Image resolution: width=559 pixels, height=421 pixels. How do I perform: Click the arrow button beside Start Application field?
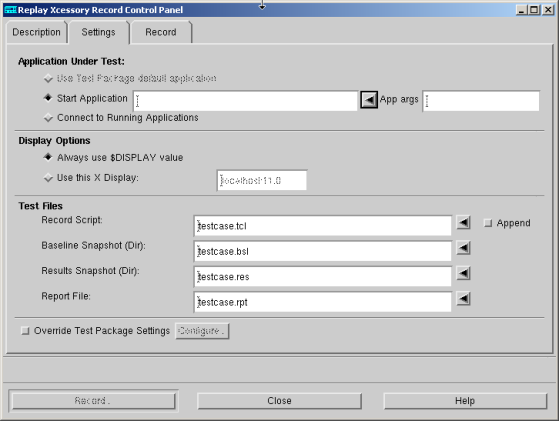[369, 100]
